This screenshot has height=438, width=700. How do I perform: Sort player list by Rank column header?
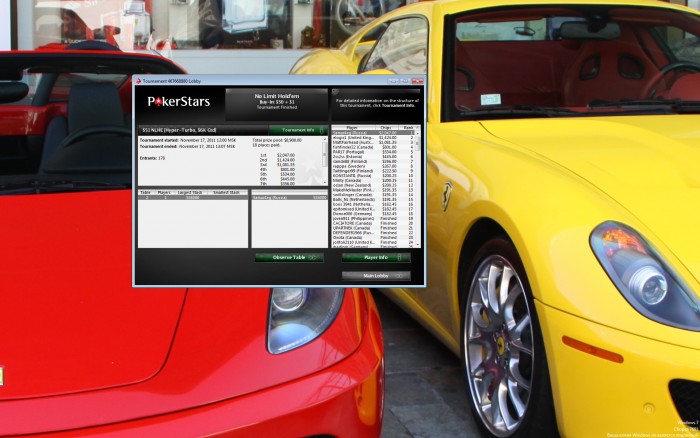point(408,128)
